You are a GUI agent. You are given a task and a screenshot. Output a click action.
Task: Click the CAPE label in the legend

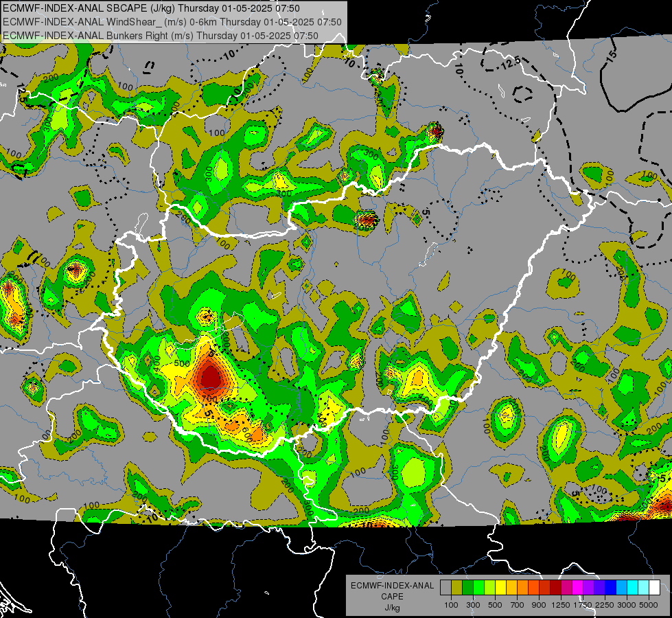[x=392, y=597]
